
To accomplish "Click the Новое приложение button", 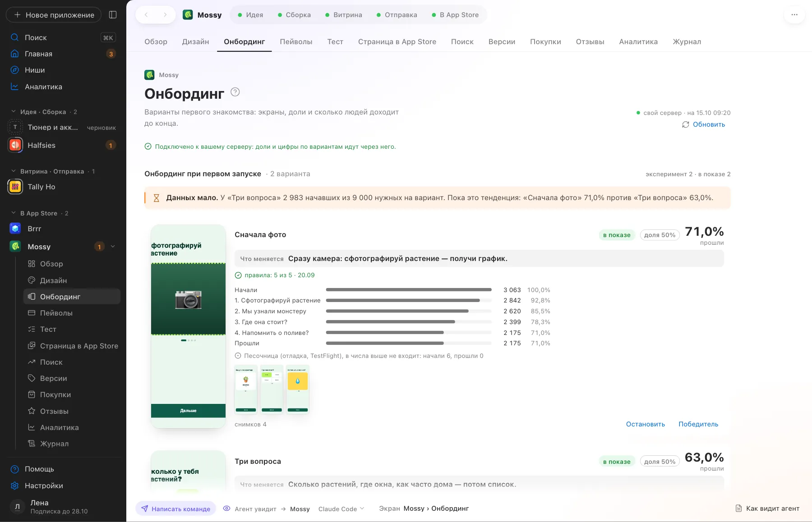I will click(54, 15).
